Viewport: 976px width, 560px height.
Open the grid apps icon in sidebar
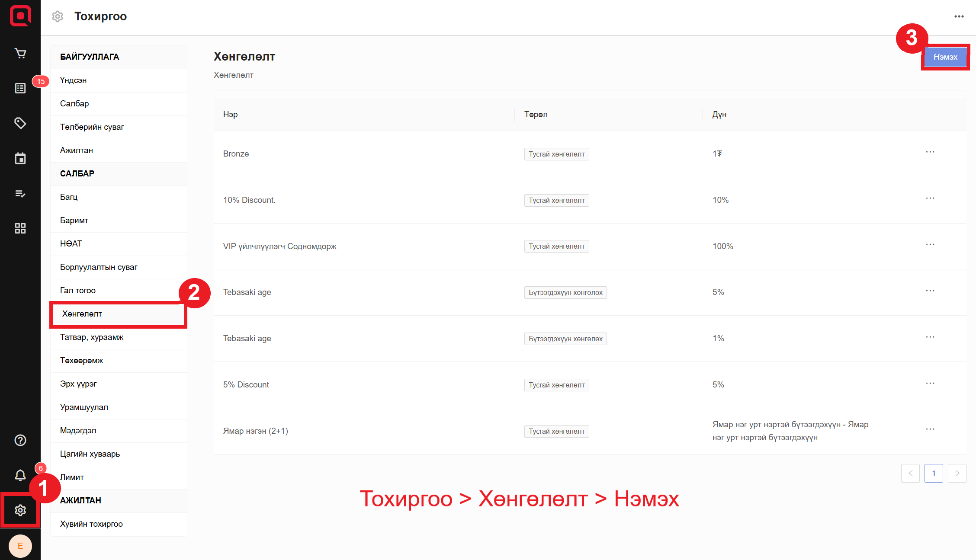(20, 228)
